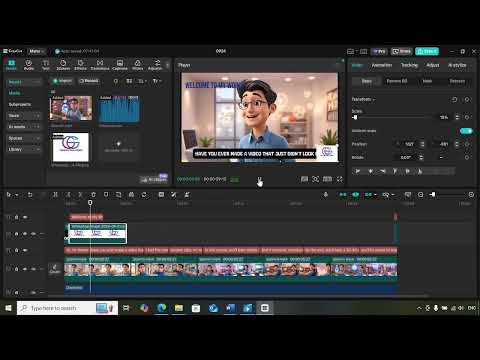Click the Pro button
This screenshot has width=480, height=360.
379,51
